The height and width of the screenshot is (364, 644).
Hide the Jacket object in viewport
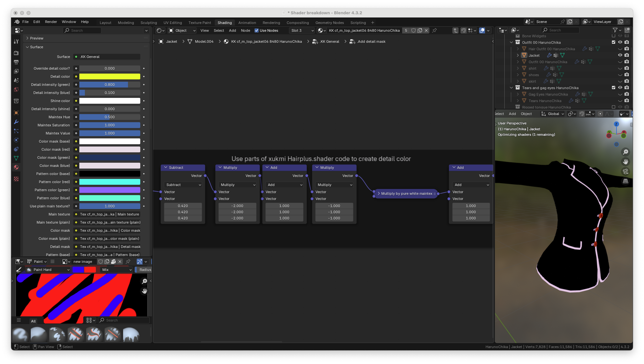[620, 55]
